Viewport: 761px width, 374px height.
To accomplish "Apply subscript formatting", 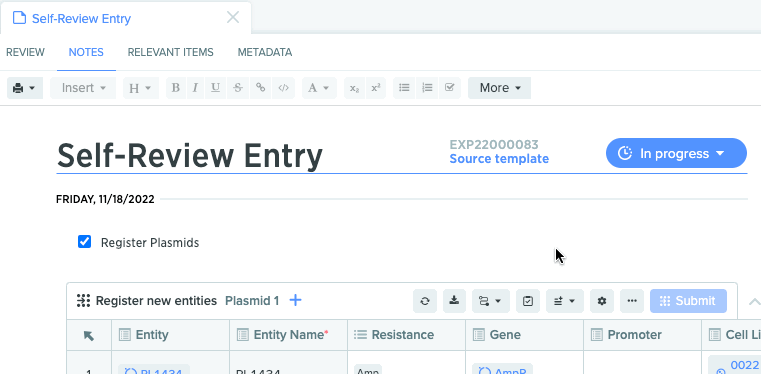I will pyautogui.click(x=355, y=88).
